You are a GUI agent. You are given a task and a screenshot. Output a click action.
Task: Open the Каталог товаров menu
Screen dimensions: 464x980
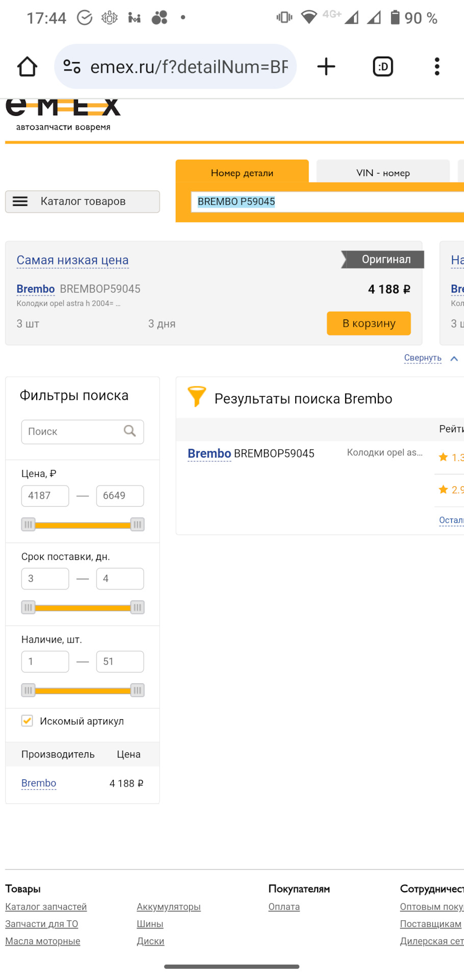point(83,202)
